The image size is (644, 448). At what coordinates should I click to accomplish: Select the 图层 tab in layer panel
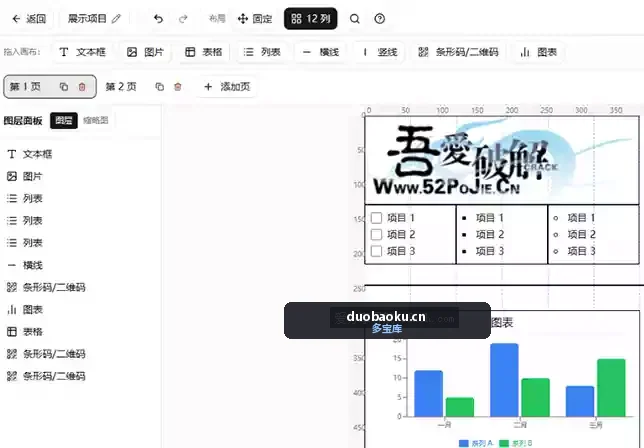(x=64, y=120)
